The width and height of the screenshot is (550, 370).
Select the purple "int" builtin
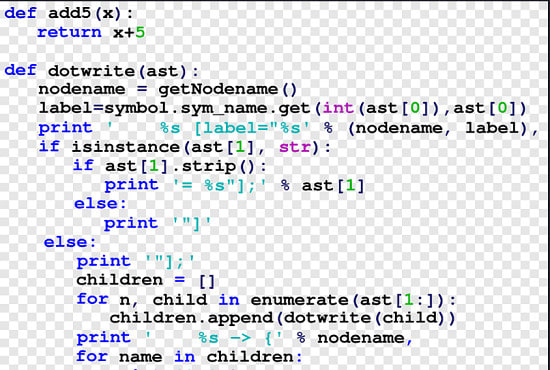tap(338, 108)
